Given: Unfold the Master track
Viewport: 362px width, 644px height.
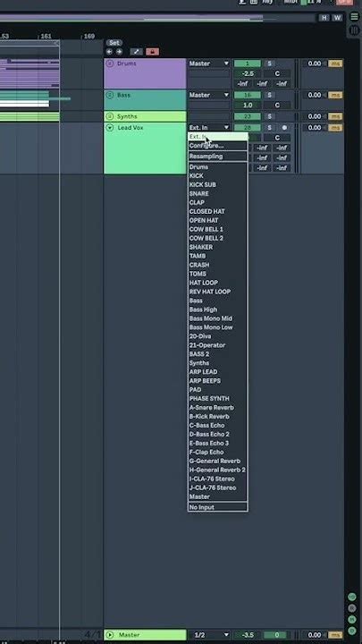Looking at the screenshot, I should click(x=110, y=635).
